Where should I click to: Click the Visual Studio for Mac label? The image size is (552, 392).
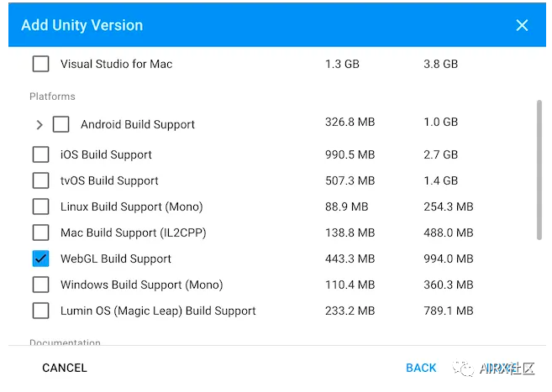point(117,64)
